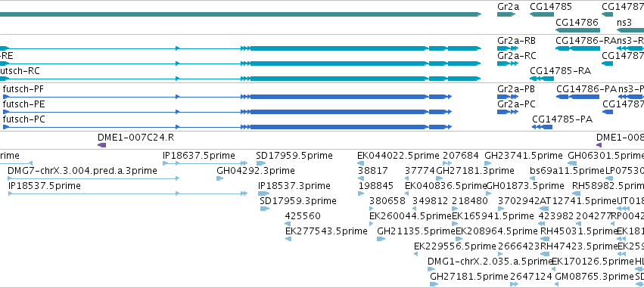Select the futsch-RC transcript label
This screenshot has width=644, height=288.
(x=20, y=71)
